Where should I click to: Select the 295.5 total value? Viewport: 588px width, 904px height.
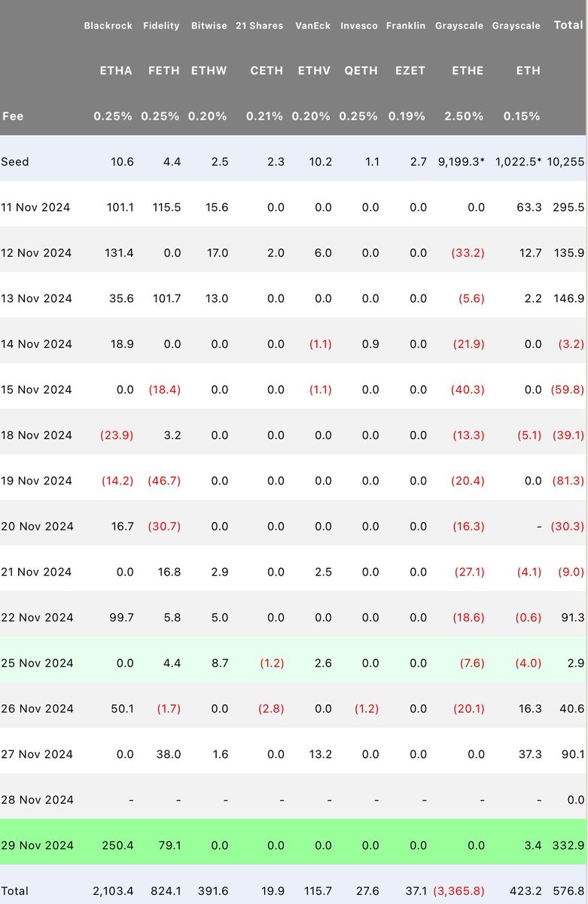click(569, 207)
